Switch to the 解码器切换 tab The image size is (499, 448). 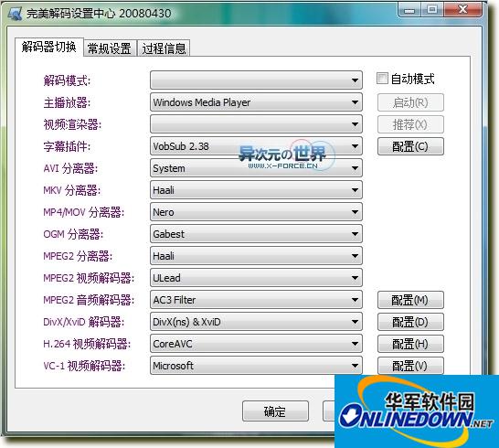pos(49,48)
